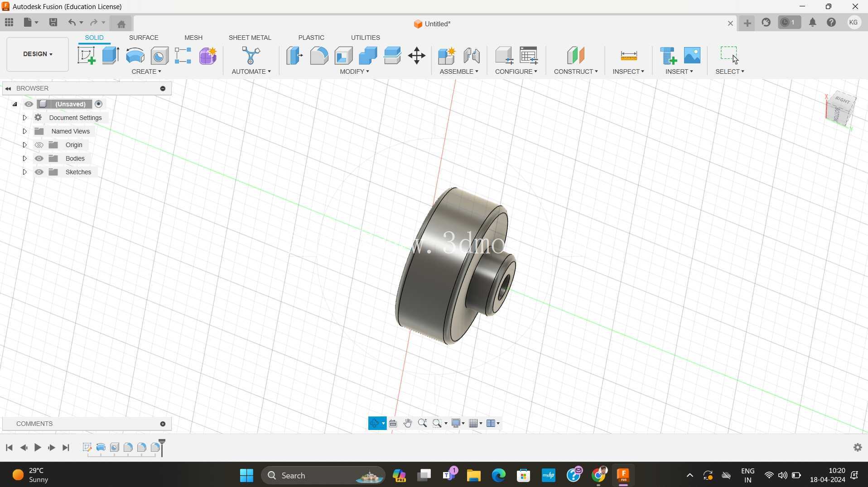The width and height of the screenshot is (868, 487).
Task: Hide the Bodies folder via eye icon
Action: click(x=39, y=158)
